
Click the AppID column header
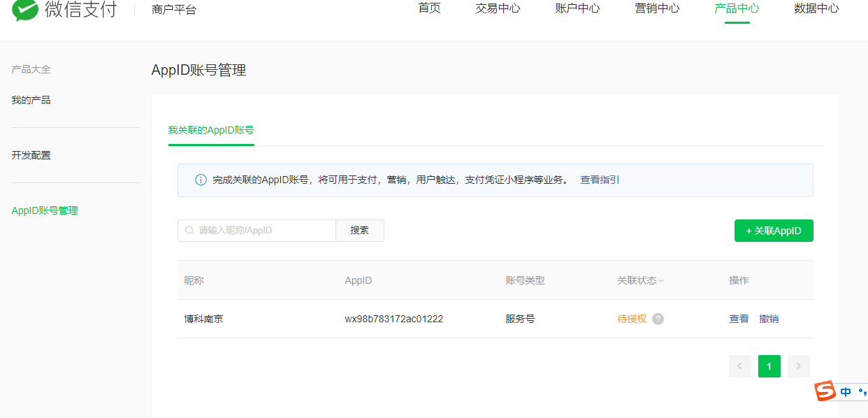(359, 280)
